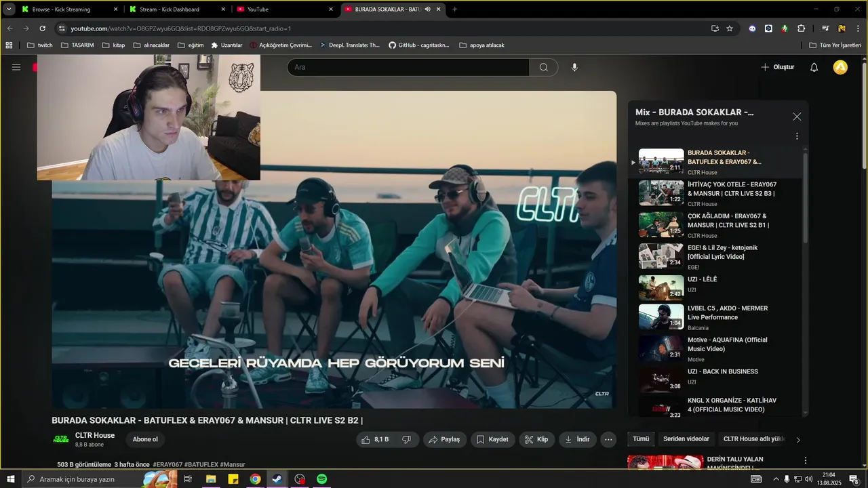The width and height of the screenshot is (868, 488).
Task: Like the video with 8,1 B likes
Action: pos(375,439)
